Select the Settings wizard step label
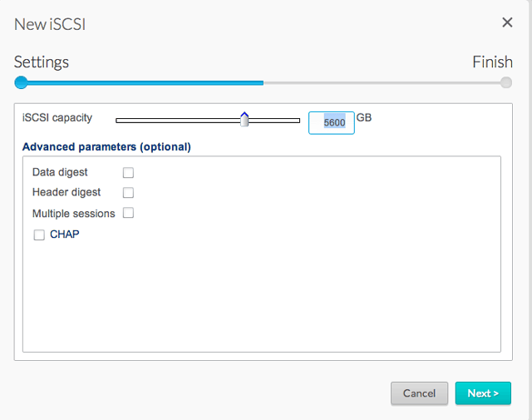The image size is (532, 420). click(x=42, y=62)
